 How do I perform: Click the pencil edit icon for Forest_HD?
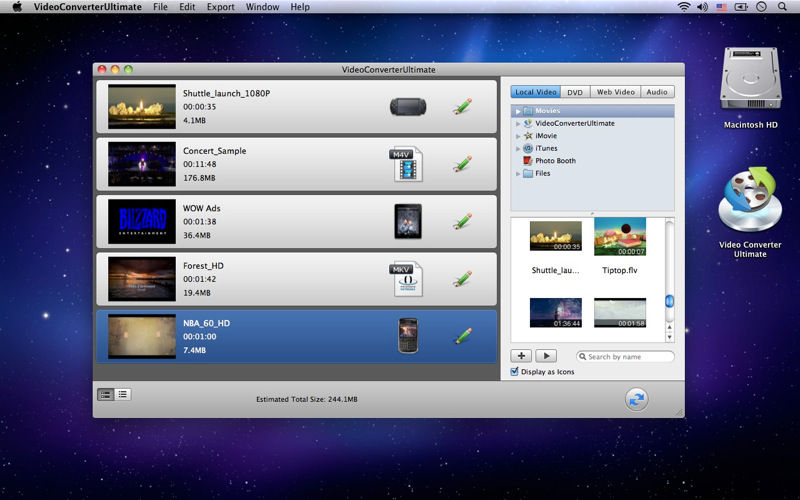(463, 279)
